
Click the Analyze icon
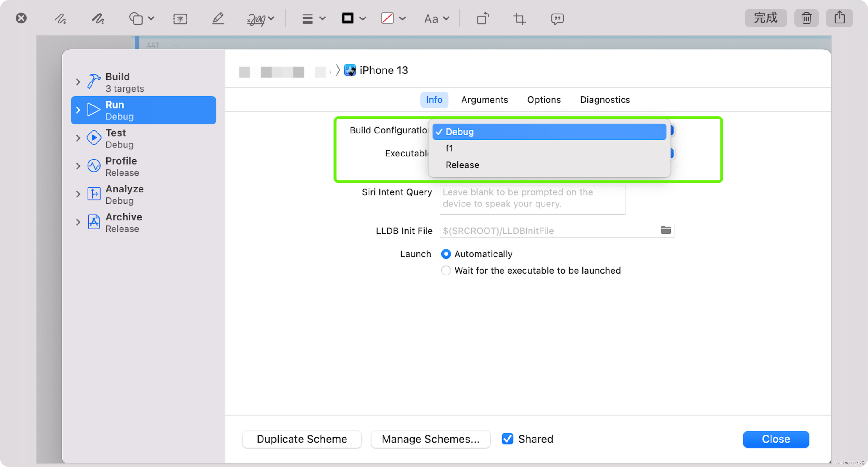tap(94, 194)
